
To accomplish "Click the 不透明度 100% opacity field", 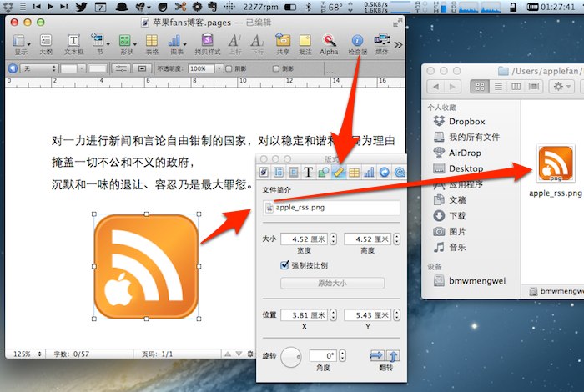I will pos(202,68).
